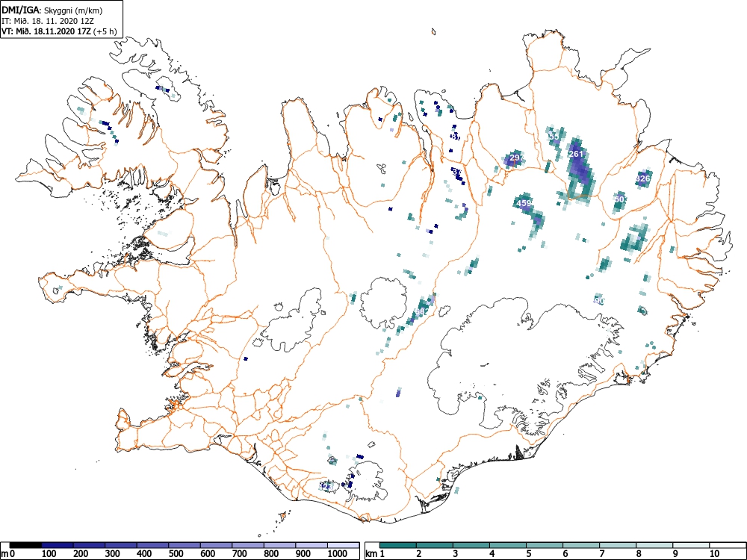Screen dimensions: 747x560
Task: Click the 326 visibility value on the map
Action: pos(642,178)
